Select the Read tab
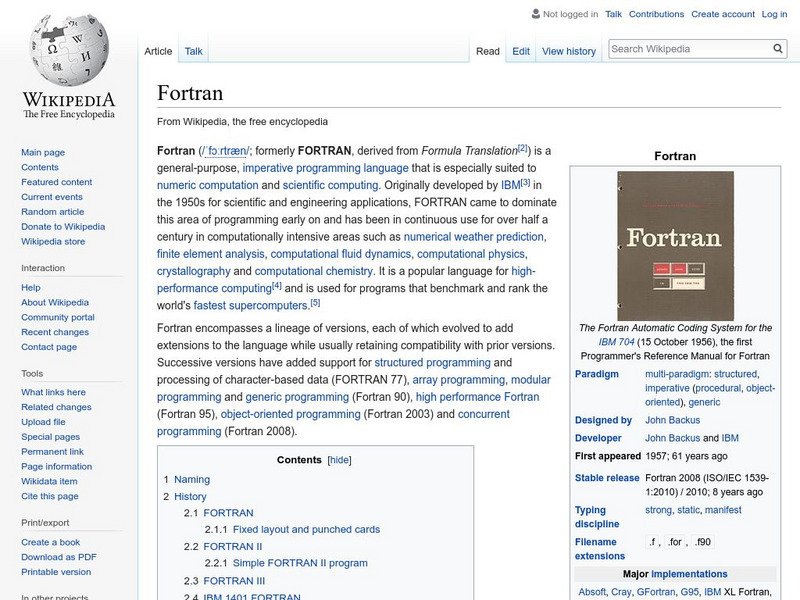 488,51
